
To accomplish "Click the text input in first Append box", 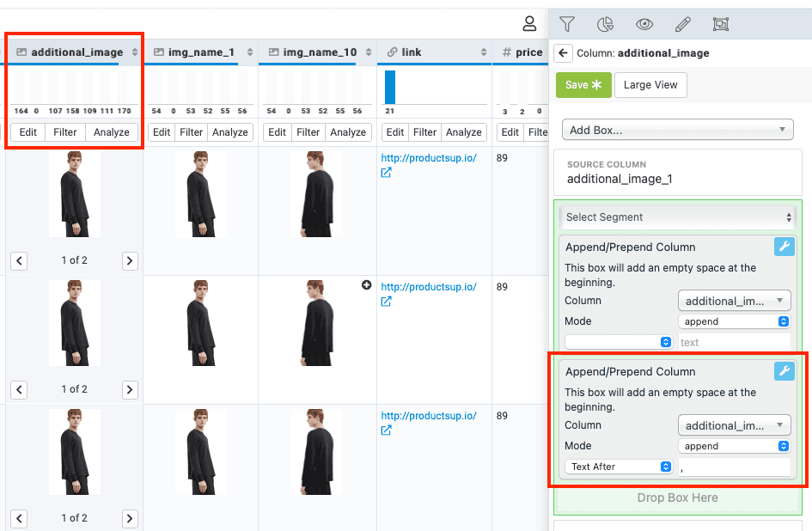I will [x=733, y=342].
